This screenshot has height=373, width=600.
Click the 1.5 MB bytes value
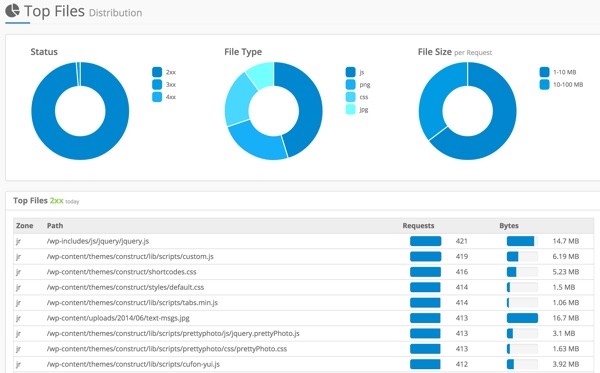click(564, 287)
